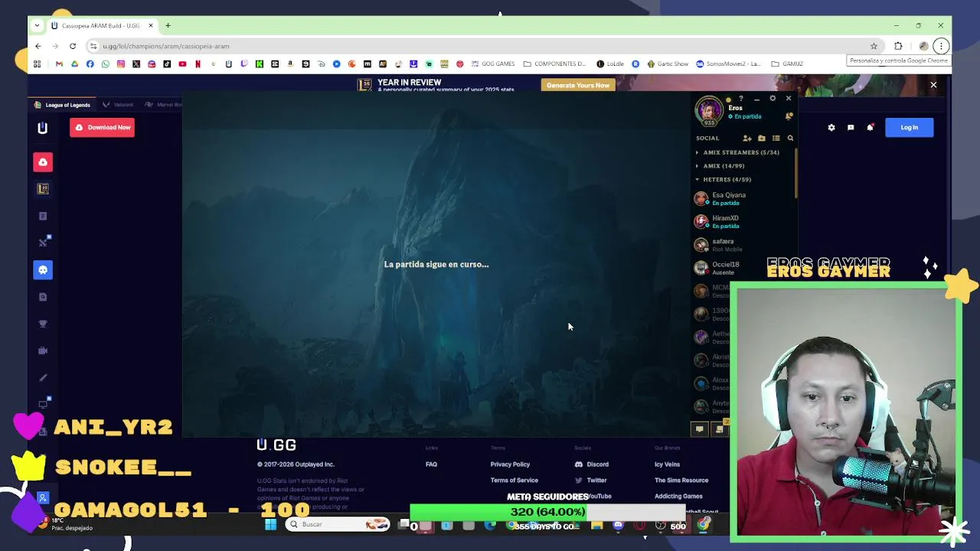Bookmark this page with star icon
Viewport: 980px width, 551px height.
point(874,46)
